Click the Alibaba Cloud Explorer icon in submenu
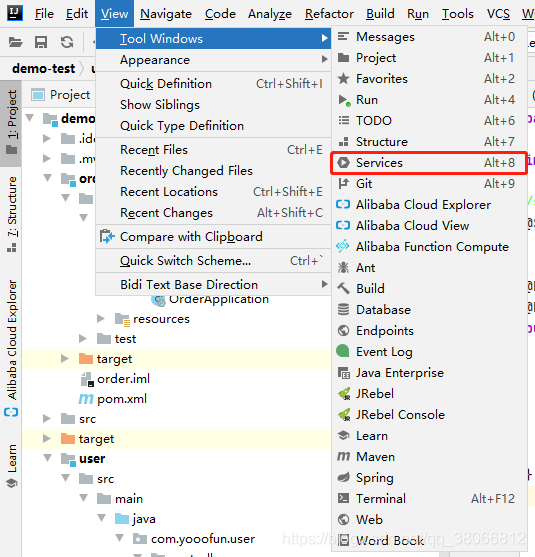 [x=343, y=205]
